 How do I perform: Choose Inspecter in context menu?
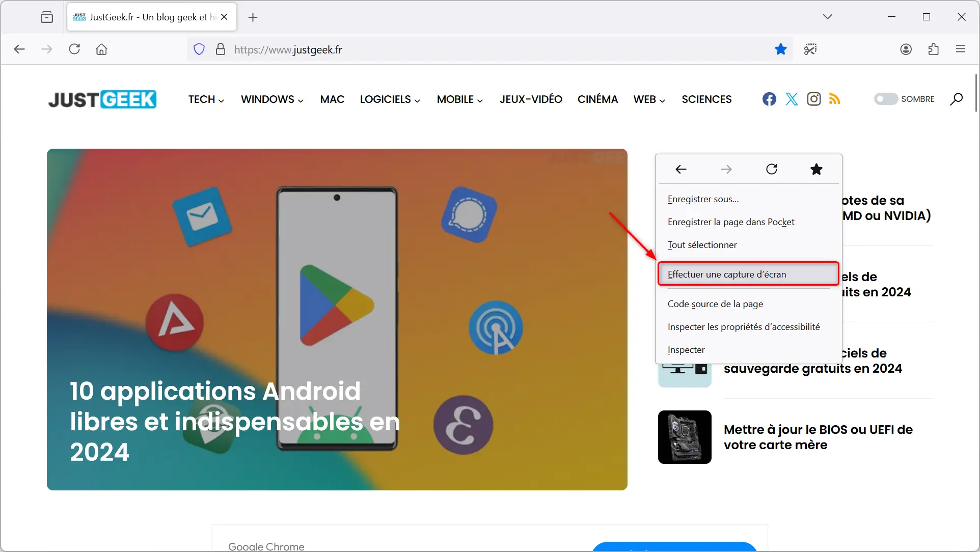(x=748, y=350)
